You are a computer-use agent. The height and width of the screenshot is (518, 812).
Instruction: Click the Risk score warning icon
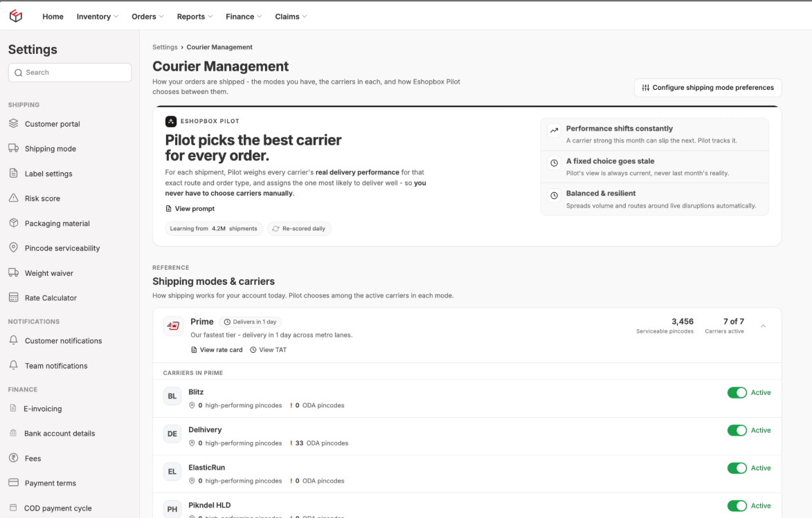[x=13, y=198]
